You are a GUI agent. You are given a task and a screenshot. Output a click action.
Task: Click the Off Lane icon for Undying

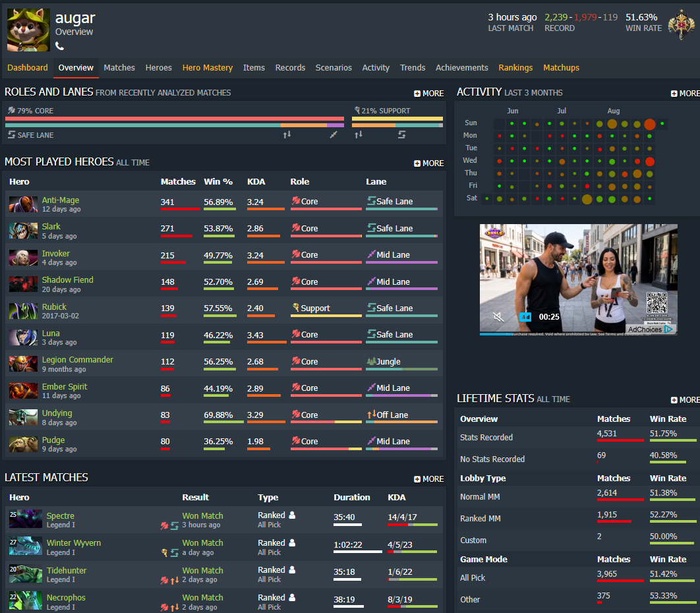tap(372, 415)
